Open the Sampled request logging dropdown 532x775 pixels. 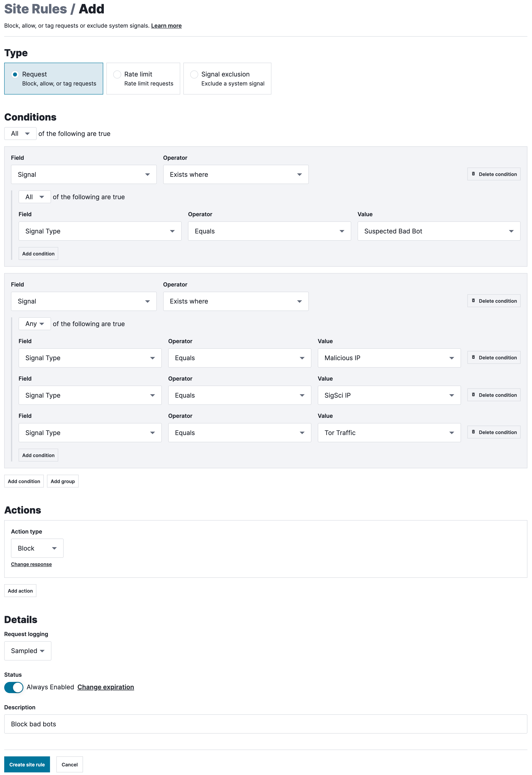[28, 650]
